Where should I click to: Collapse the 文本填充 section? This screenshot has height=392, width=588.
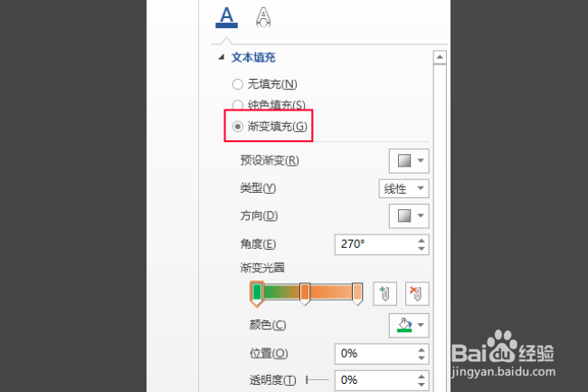click(x=222, y=57)
